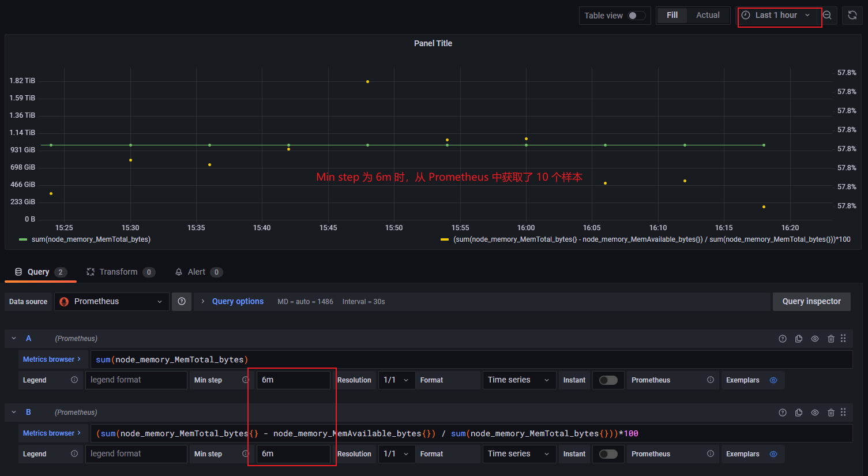The height and width of the screenshot is (476, 868).
Task: Toggle Instant switch for query B
Action: pos(608,454)
